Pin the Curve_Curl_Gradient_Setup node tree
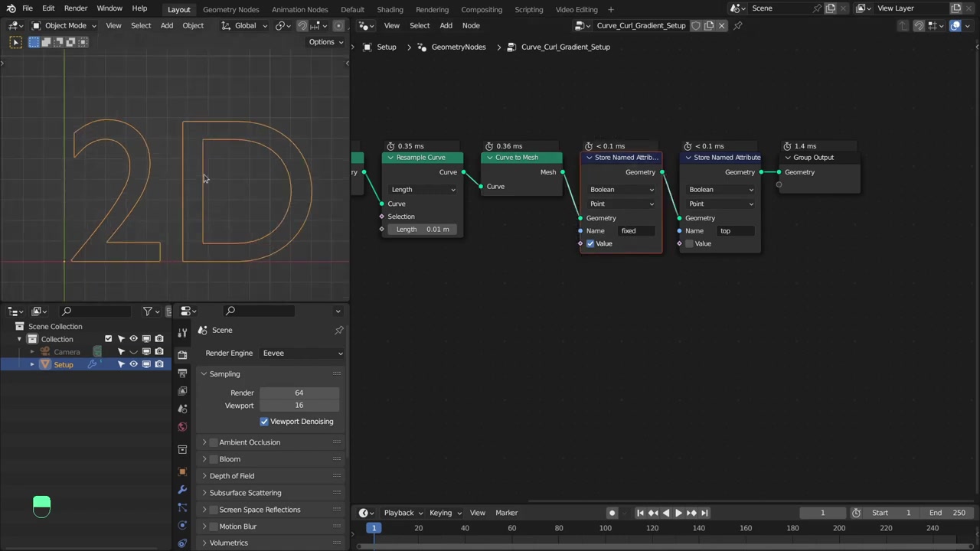This screenshot has height=551, width=980. [738, 25]
